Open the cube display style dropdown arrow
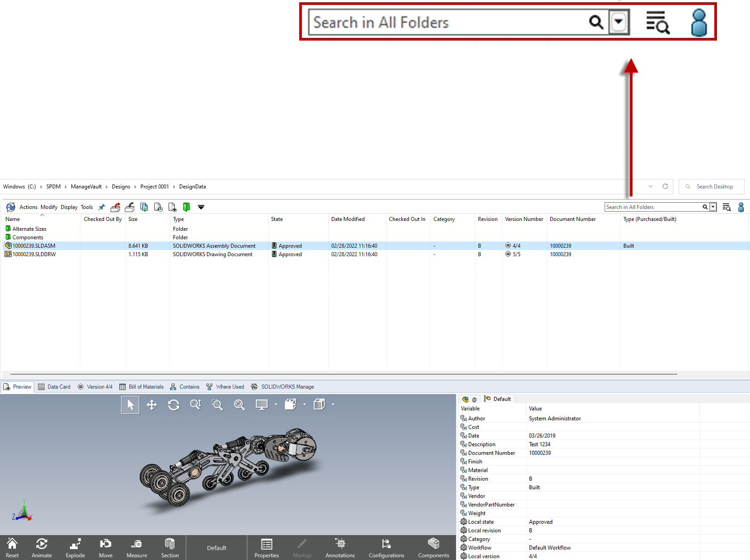750x560 pixels. 333,405
